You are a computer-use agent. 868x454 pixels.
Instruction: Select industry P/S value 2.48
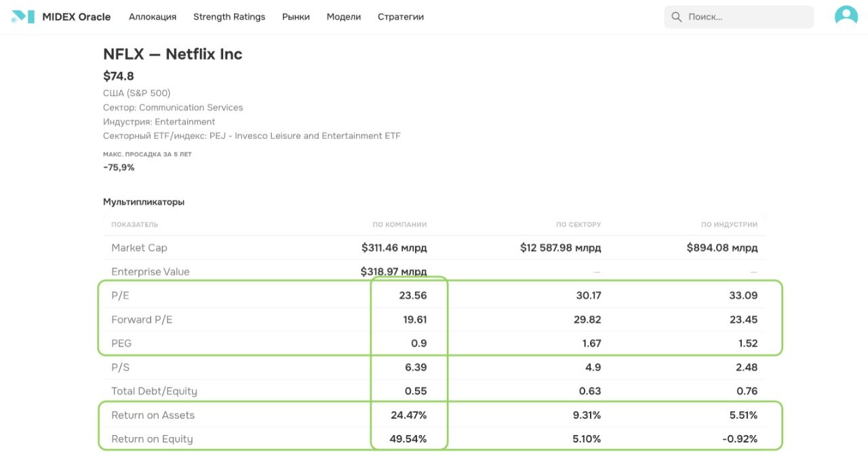747,367
